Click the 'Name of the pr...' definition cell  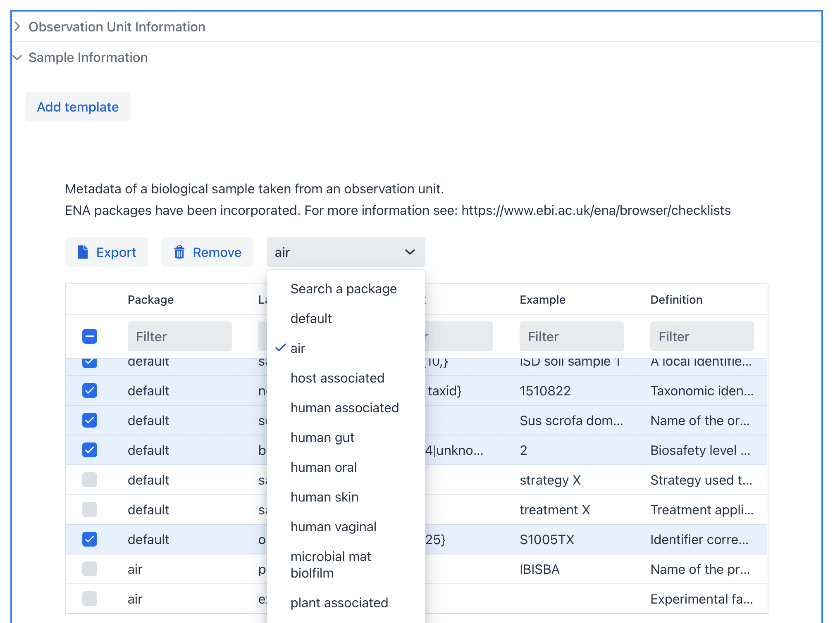point(700,569)
